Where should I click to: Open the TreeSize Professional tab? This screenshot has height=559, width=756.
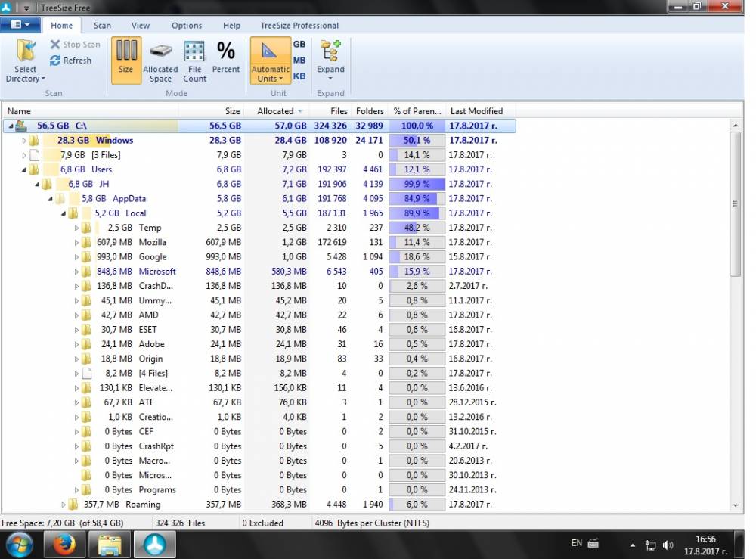pos(299,26)
